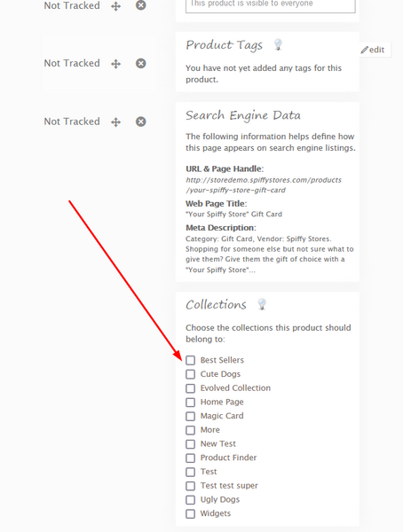This screenshot has width=403, height=532.
Task: Click move handle on first Not Tracked row
Action: [116, 6]
